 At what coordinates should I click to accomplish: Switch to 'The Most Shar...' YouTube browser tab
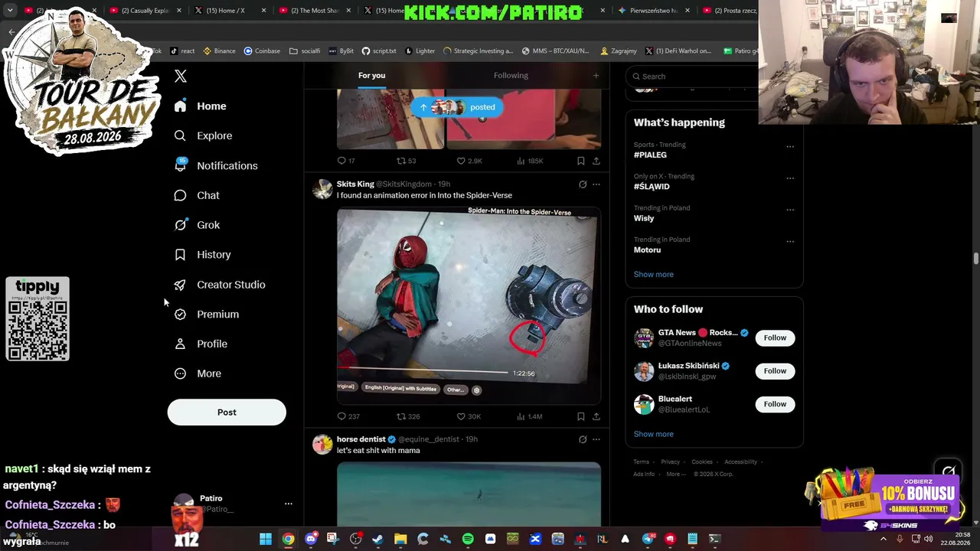tap(315, 11)
